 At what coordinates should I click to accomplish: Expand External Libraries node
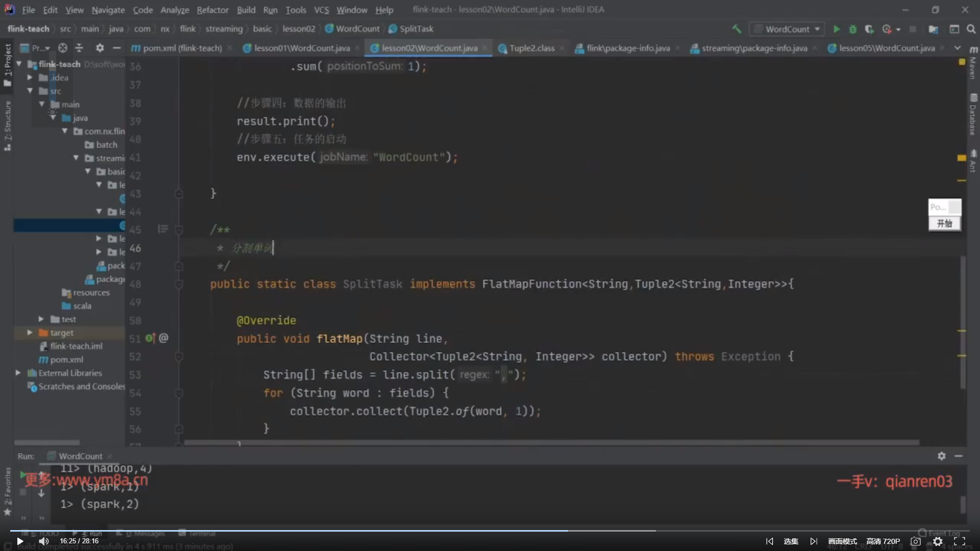click(18, 373)
